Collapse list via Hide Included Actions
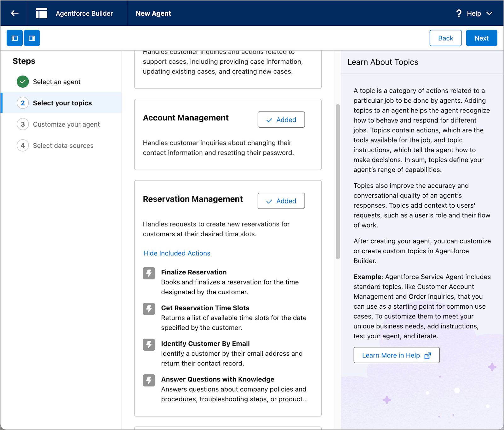The height and width of the screenshot is (430, 504). coord(177,253)
